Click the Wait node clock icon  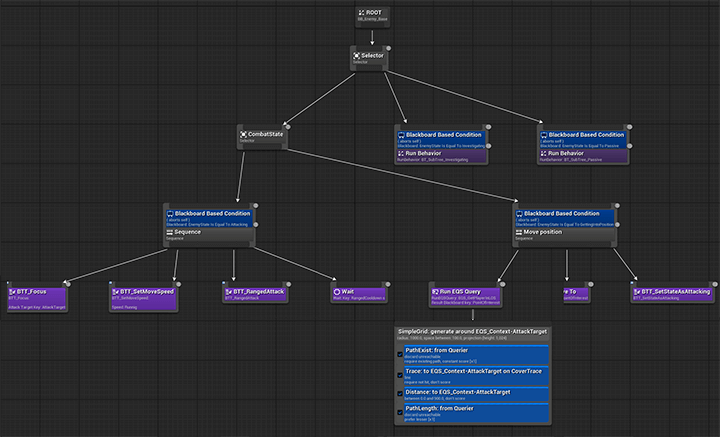[x=336, y=291]
